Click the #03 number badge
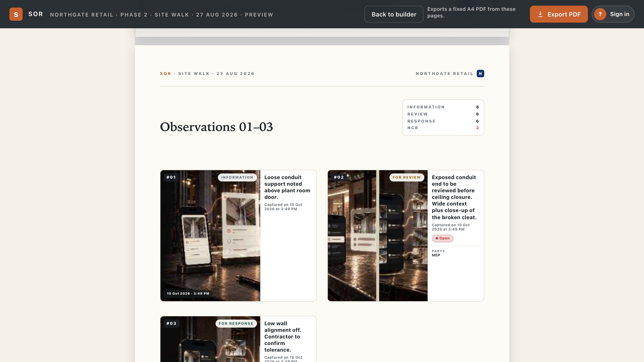 [x=171, y=323]
